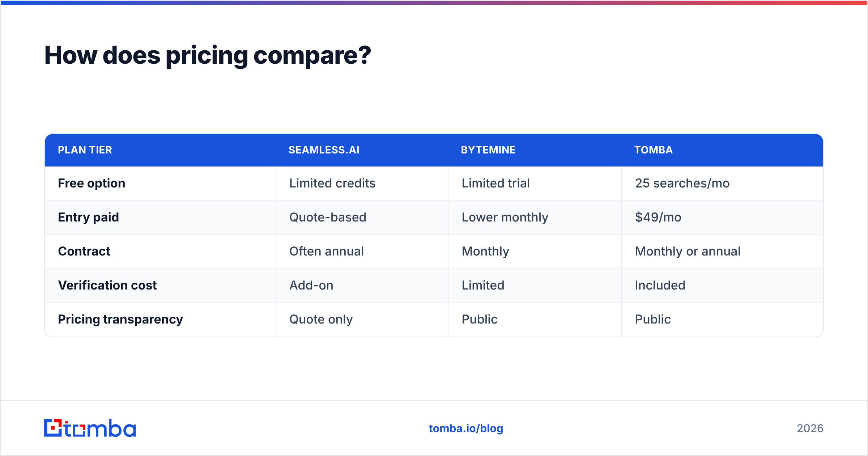The width and height of the screenshot is (868, 456).
Task: Click the 2026 year label
Action: tap(810, 428)
